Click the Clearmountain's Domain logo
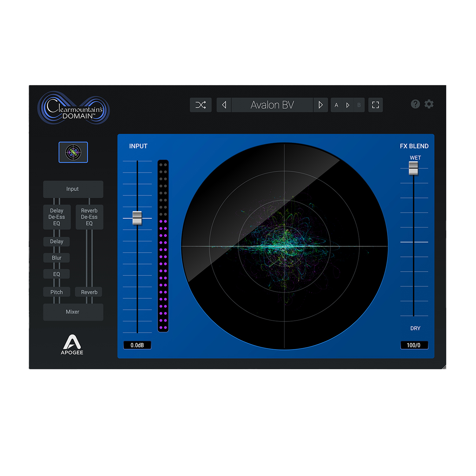 [74, 108]
